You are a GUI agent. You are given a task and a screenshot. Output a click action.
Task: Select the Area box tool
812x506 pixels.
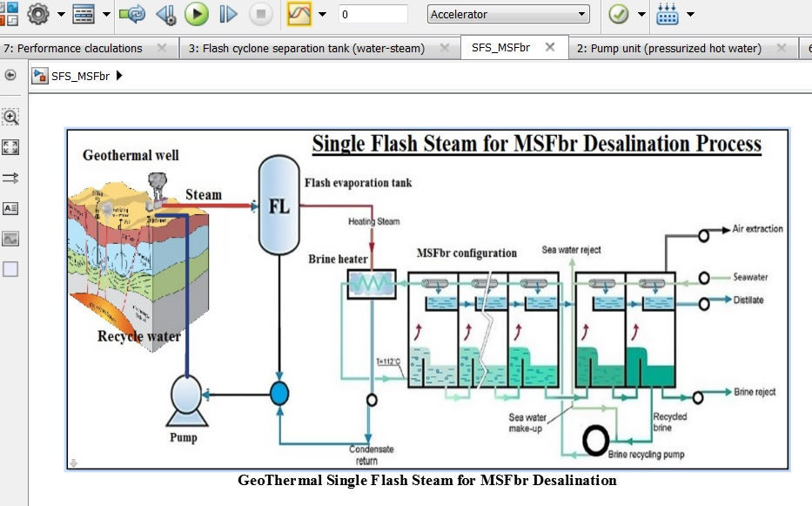click(10, 270)
